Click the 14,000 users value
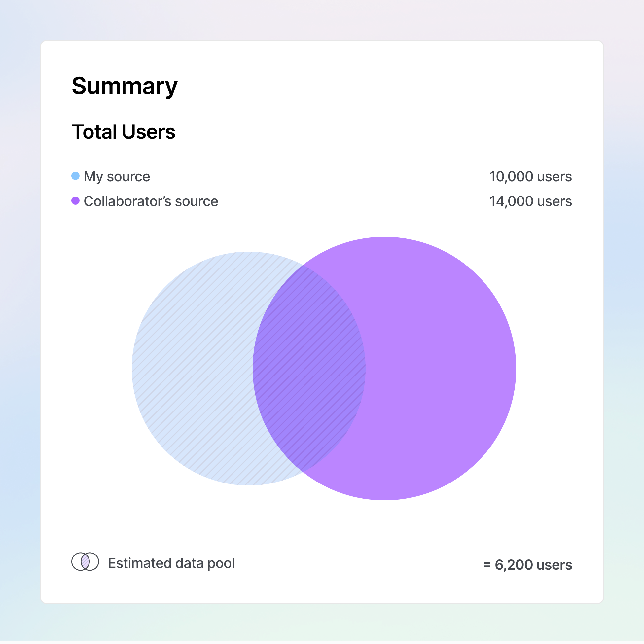Image resolution: width=644 pixels, height=644 pixels. (x=530, y=201)
